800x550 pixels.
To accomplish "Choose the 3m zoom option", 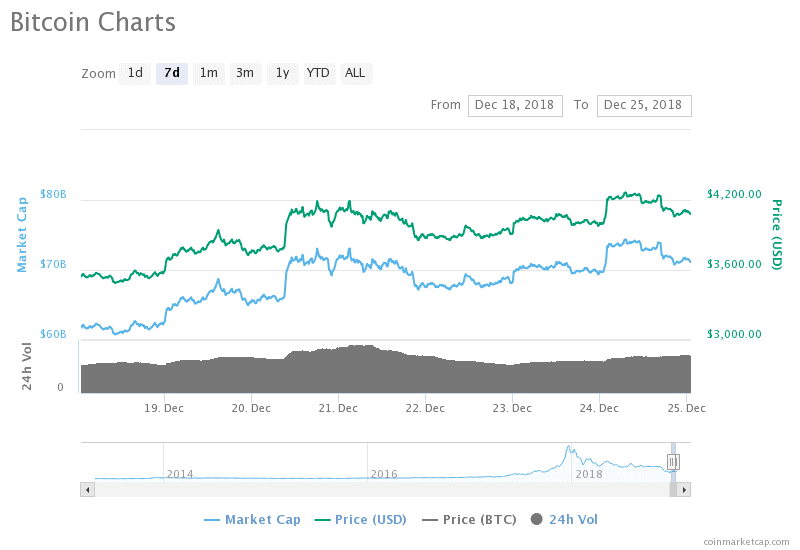I will click(x=245, y=73).
